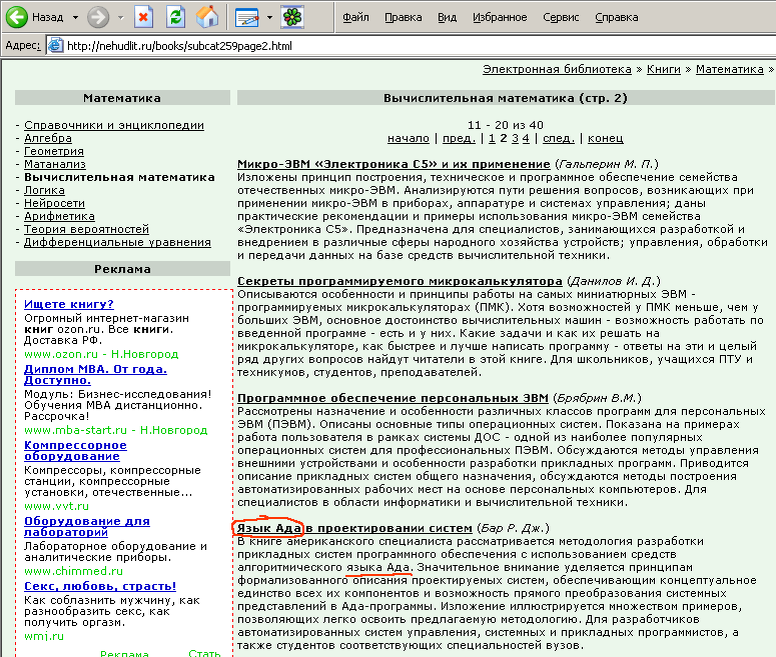Open the Дифференциальные уравнения category link

pyautogui.click(x=117, y=242)
